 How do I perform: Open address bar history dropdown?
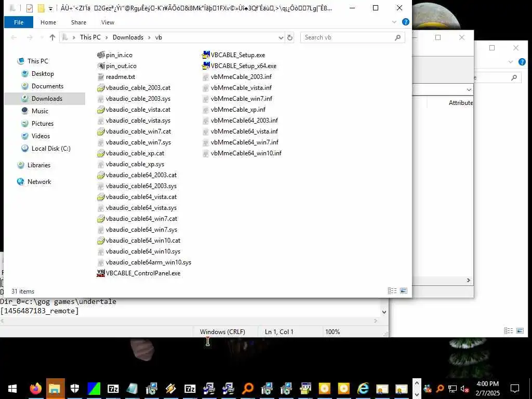[x=281, y=37]
